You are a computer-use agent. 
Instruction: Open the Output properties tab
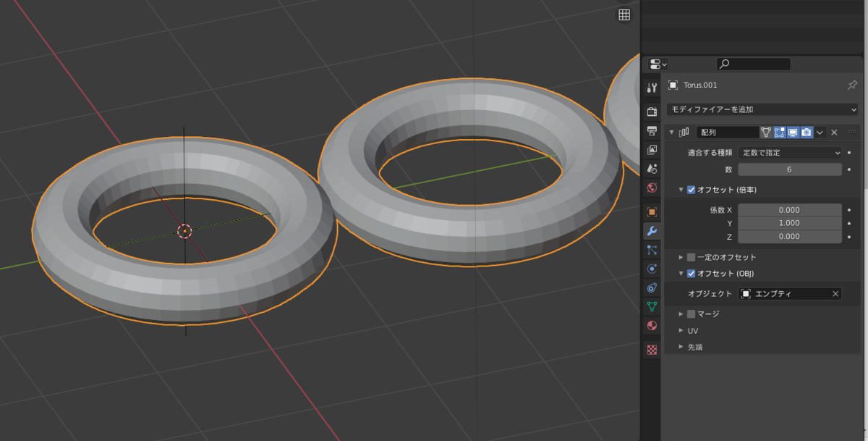(x=652, y=130)
